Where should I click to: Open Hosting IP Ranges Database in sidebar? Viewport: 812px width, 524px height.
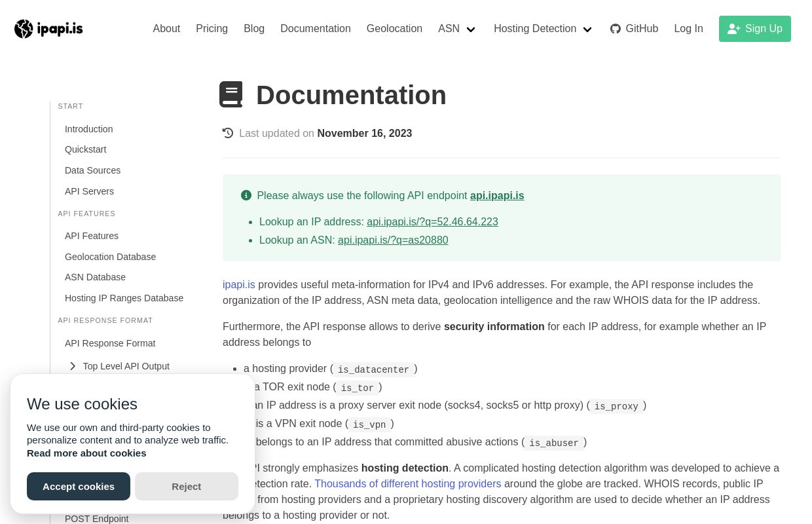pos(124,298)
